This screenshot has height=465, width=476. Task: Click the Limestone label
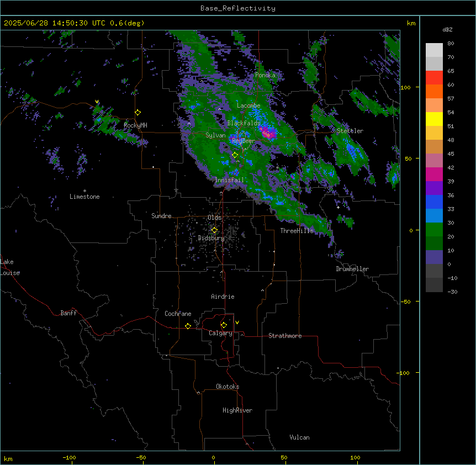click(84, 197)
